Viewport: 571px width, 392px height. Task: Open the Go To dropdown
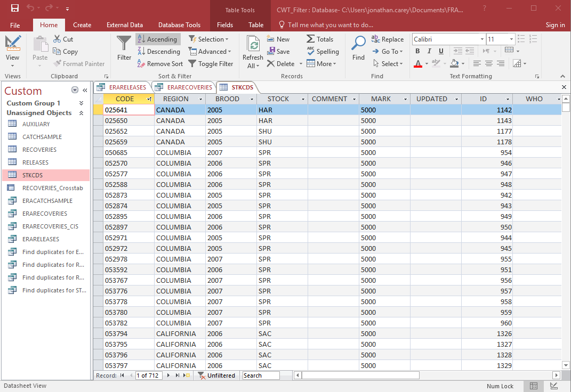[x=388, y=51]
